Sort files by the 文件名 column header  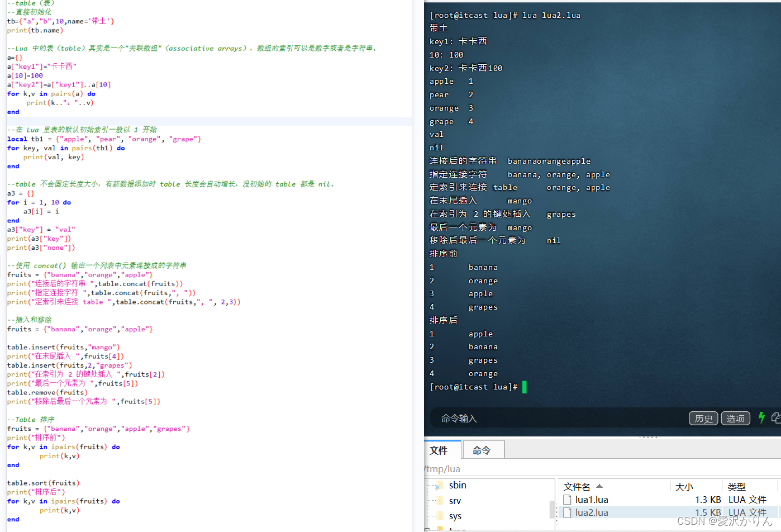(577, 487)
